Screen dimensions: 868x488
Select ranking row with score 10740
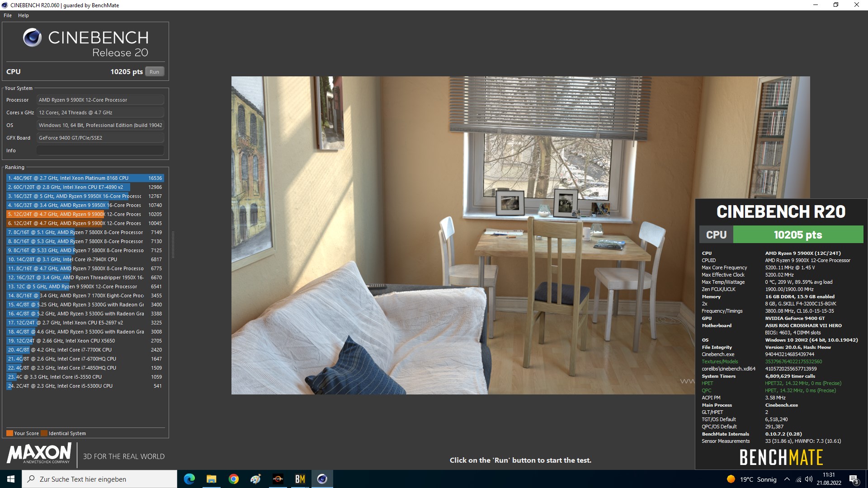click(85, 205)
